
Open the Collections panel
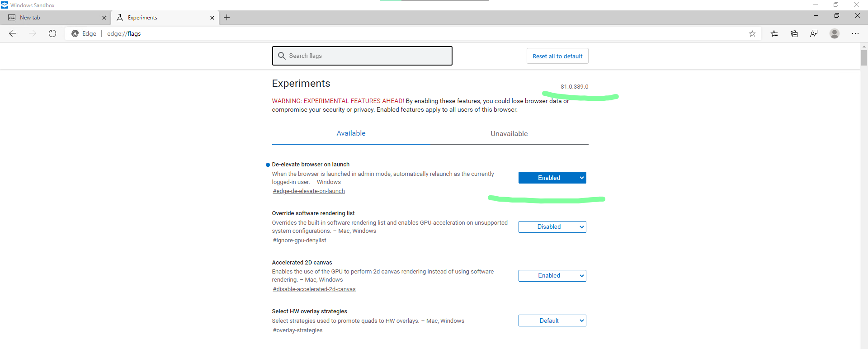coord(794,33)
